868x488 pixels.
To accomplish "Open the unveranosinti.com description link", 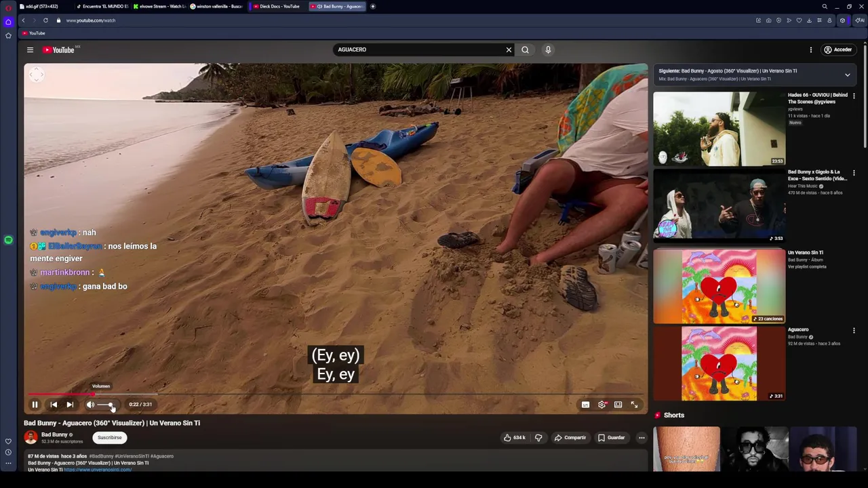I will pyautogui.click(x=98, y=470).
